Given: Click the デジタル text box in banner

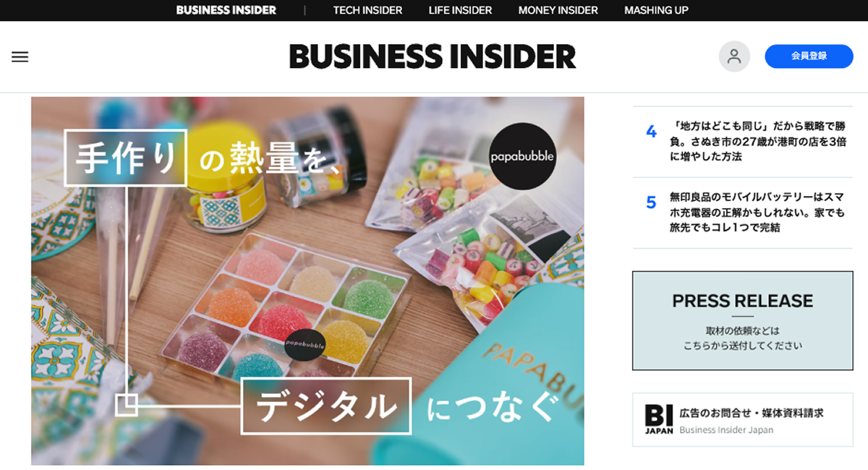Looking at the screenshot, I should (326, 406).
